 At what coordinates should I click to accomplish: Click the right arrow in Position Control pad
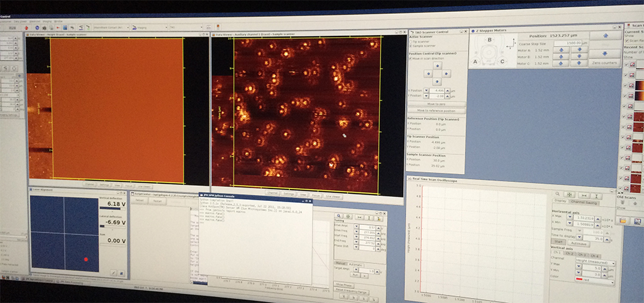(447, 74)
